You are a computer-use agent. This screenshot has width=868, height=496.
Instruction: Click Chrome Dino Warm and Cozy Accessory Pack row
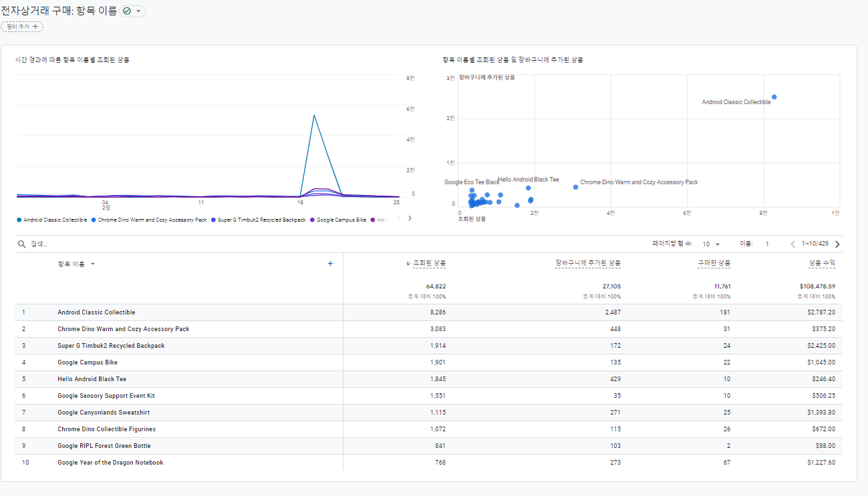click(124, 329)
